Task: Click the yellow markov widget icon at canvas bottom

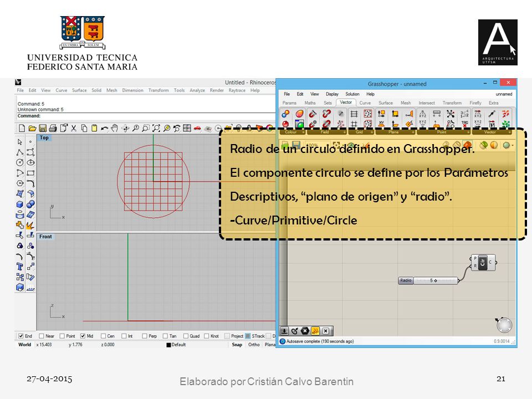Action: point(315,331)
